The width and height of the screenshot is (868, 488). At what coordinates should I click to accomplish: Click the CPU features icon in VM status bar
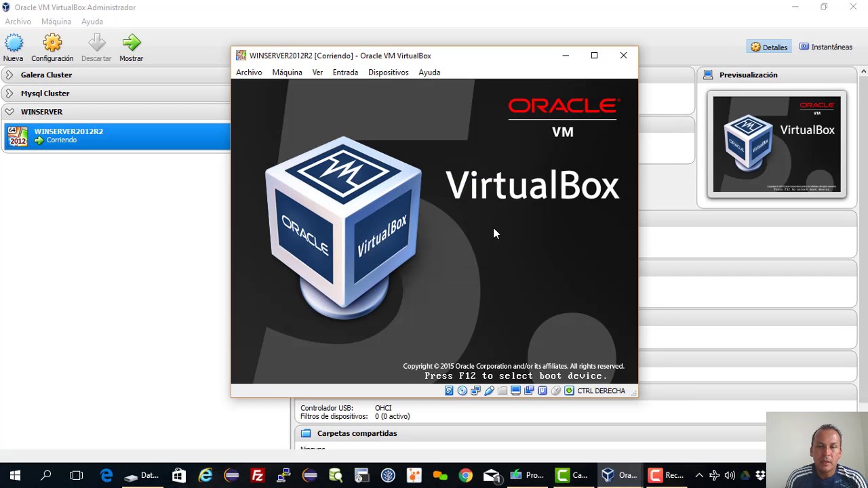tap(542, 390)
